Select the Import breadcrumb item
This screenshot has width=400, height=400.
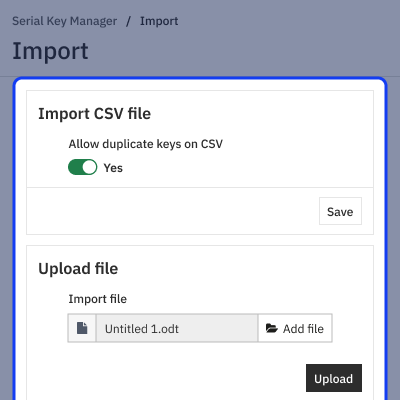coord(159,21)
